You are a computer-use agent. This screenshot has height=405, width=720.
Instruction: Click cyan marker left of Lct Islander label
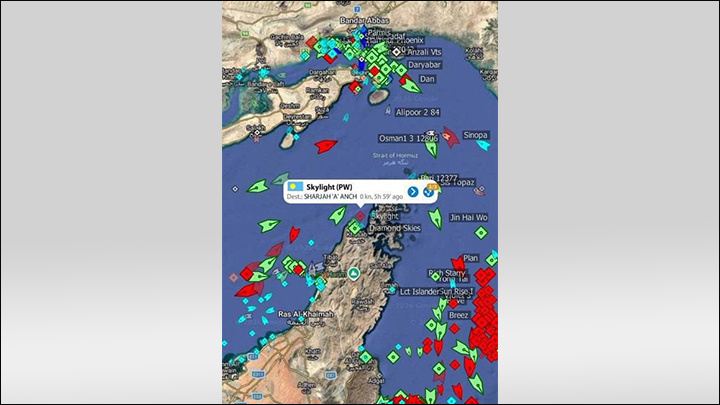click(392, 290)
